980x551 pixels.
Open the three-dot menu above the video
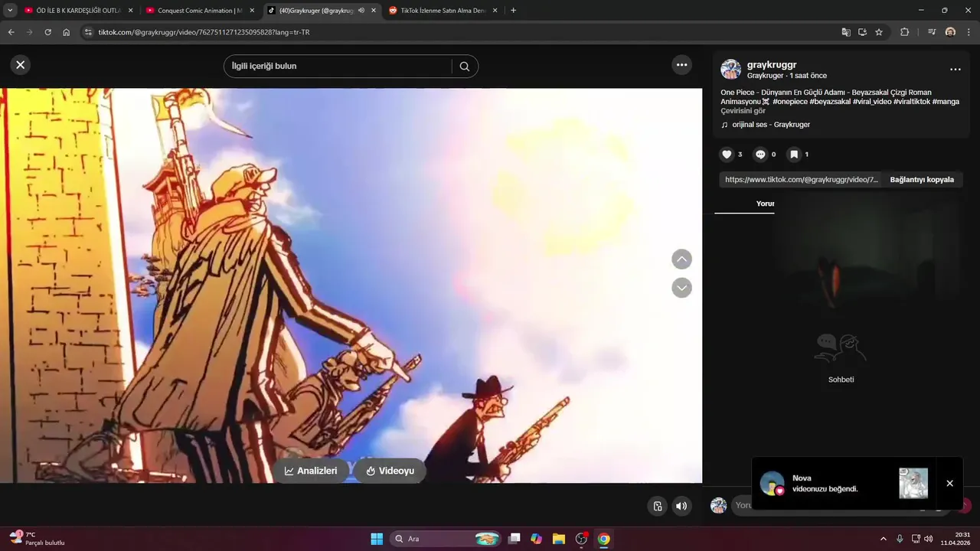tap(681, 65)
